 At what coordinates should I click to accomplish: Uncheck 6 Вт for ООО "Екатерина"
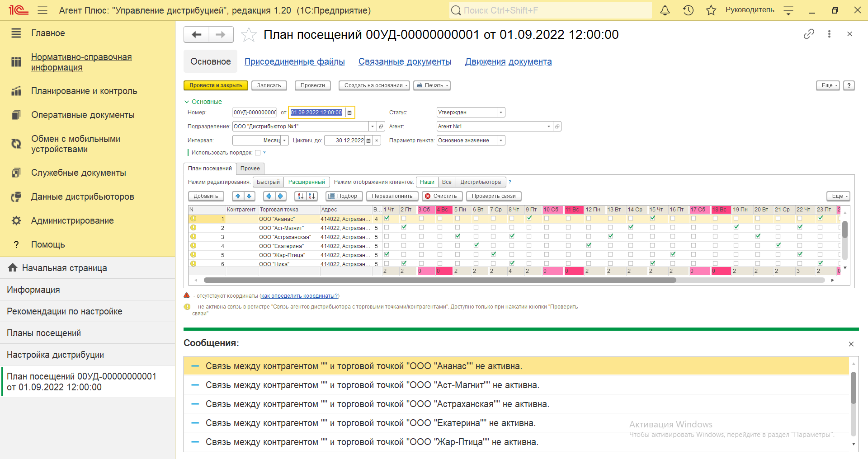[476, 245]
